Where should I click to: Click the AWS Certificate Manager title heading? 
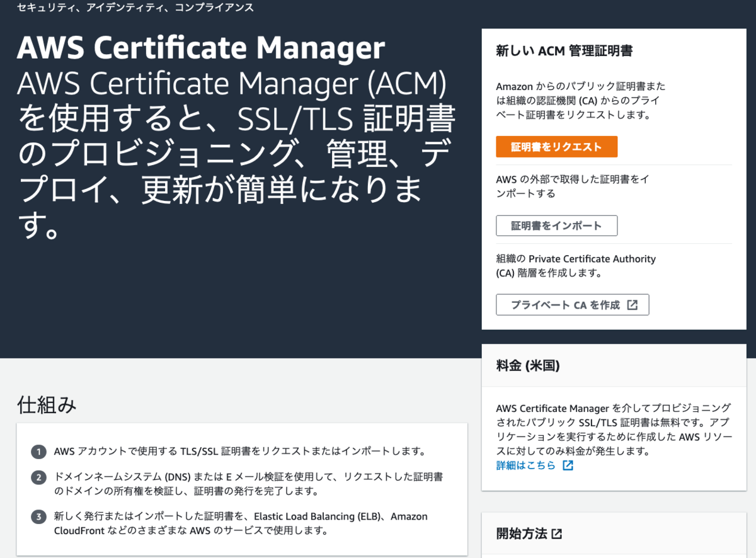pyautogui.click(x=201, y=48)
